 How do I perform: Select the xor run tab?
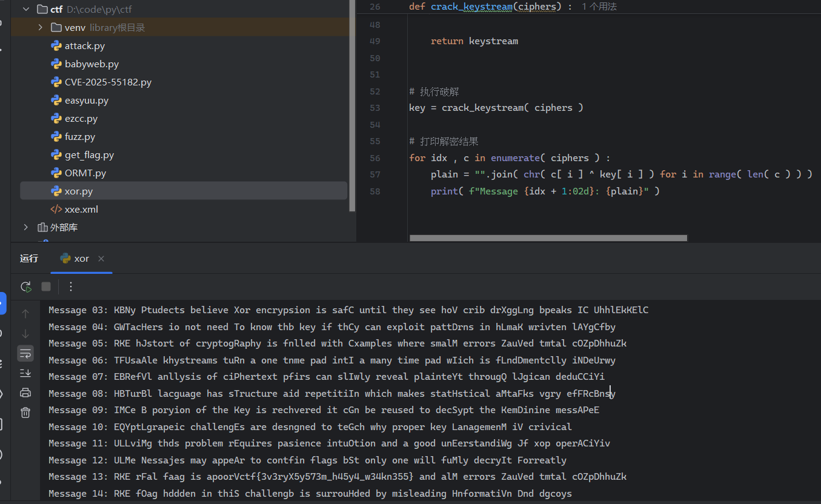point(81,259)
